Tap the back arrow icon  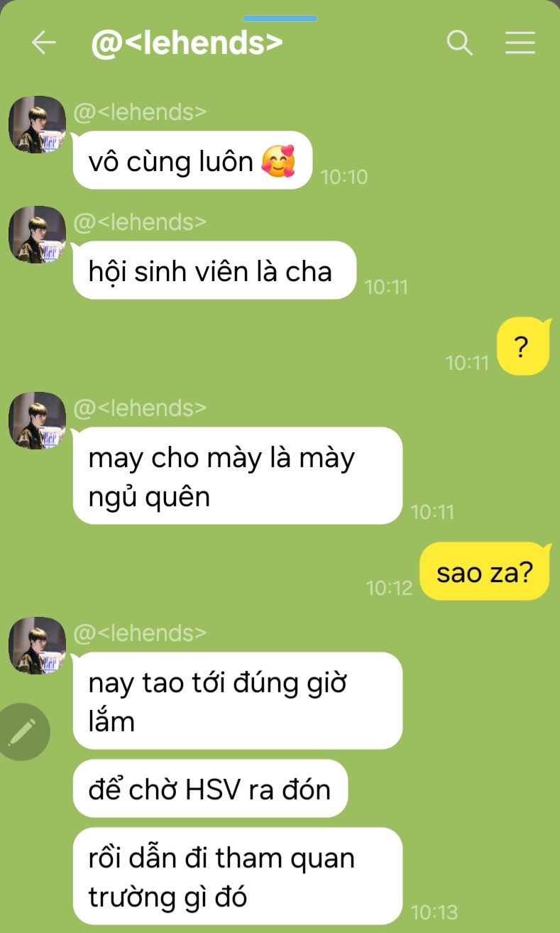click(x=43, y=43)
